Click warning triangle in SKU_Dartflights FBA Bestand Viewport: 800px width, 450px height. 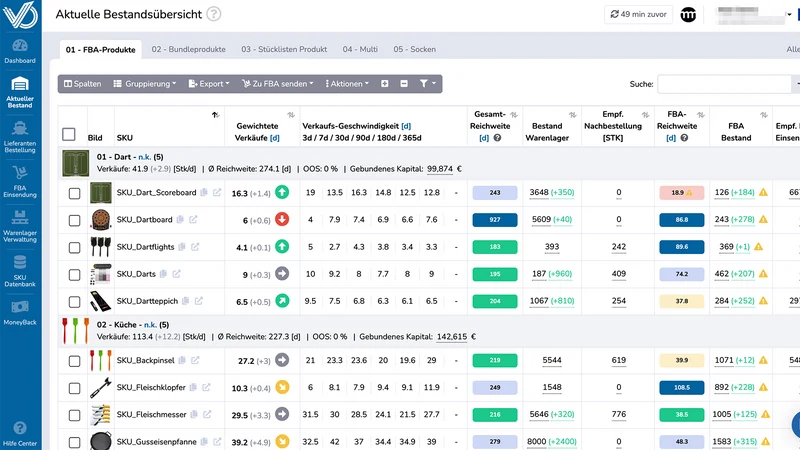pos(759,246)
